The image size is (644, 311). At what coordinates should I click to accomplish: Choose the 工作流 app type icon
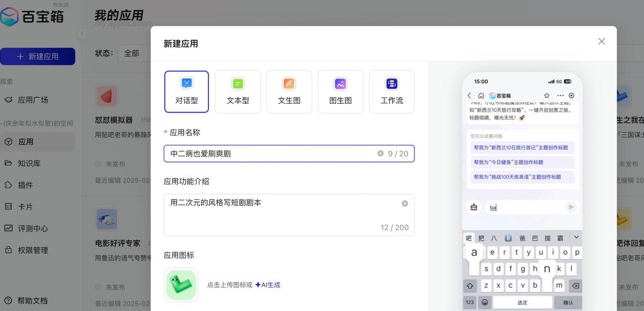(391, 84)
